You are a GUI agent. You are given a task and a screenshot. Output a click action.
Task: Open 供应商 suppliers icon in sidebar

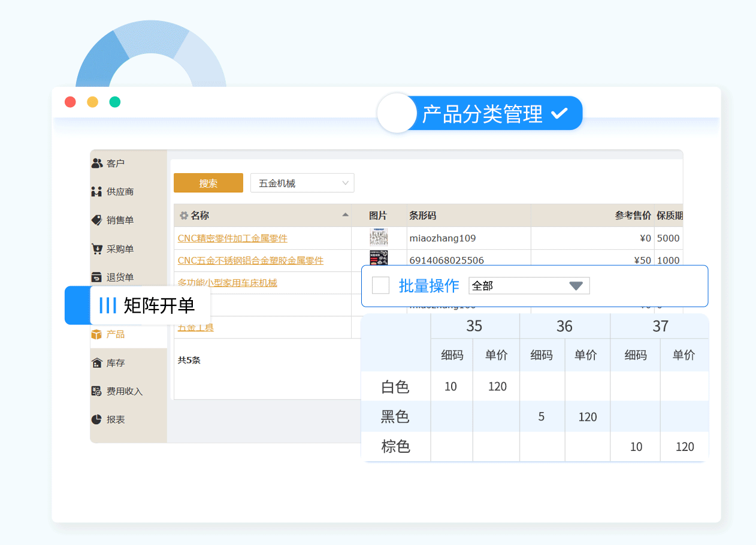point(97,192)
